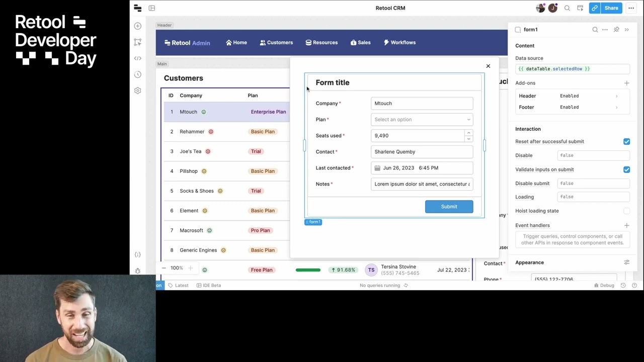Click the Retool logo menu icon
This screenshot has height=362, width=644.
[x=138, y=8]
